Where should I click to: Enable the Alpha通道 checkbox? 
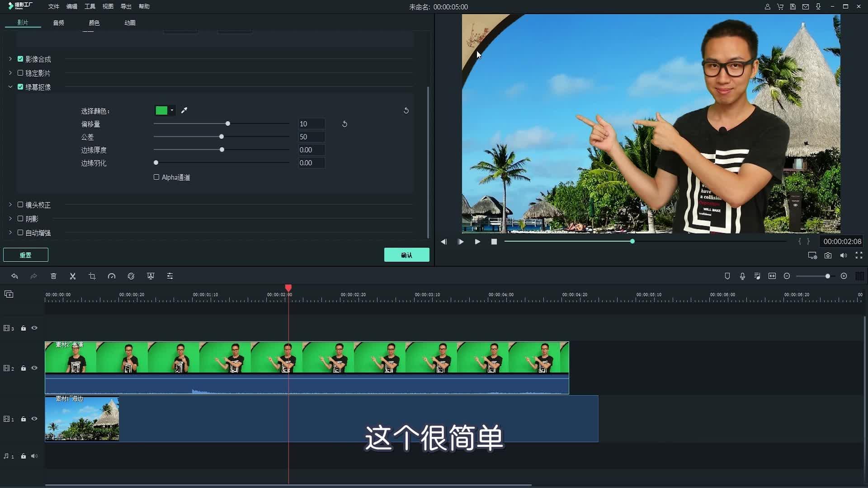(156, 177)
